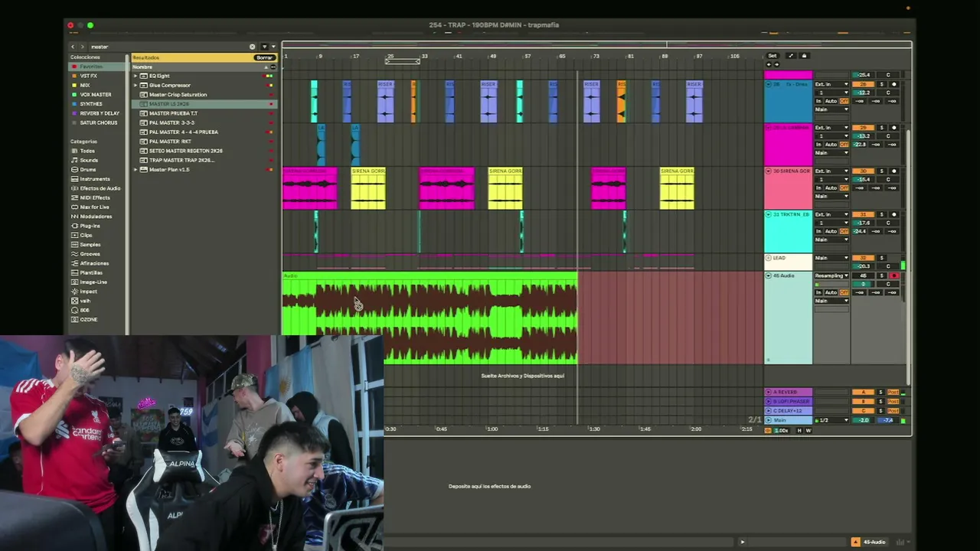Expand the Glue Compressor device row
Screen dimensions: 980x551
[136, 85]
